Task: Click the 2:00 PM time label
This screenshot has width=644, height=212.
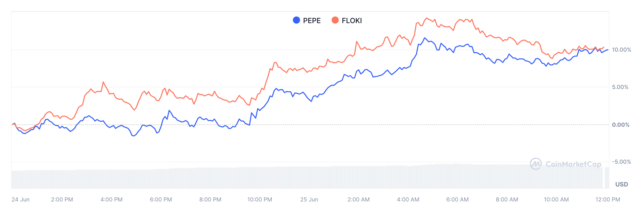Action: click(62, 199)
